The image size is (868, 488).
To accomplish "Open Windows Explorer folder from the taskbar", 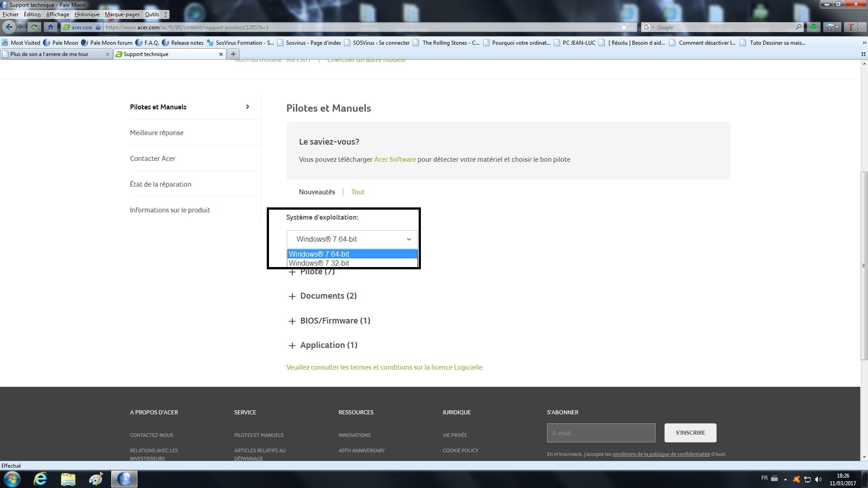I will point(68,479).
